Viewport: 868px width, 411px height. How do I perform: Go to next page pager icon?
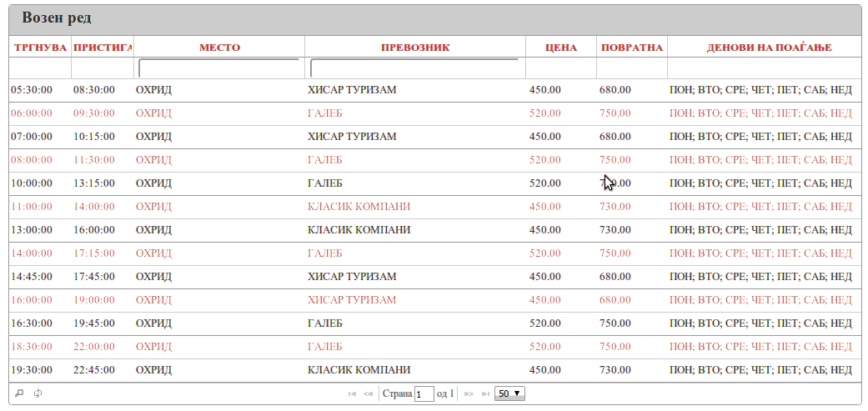(x=469, y=393)
